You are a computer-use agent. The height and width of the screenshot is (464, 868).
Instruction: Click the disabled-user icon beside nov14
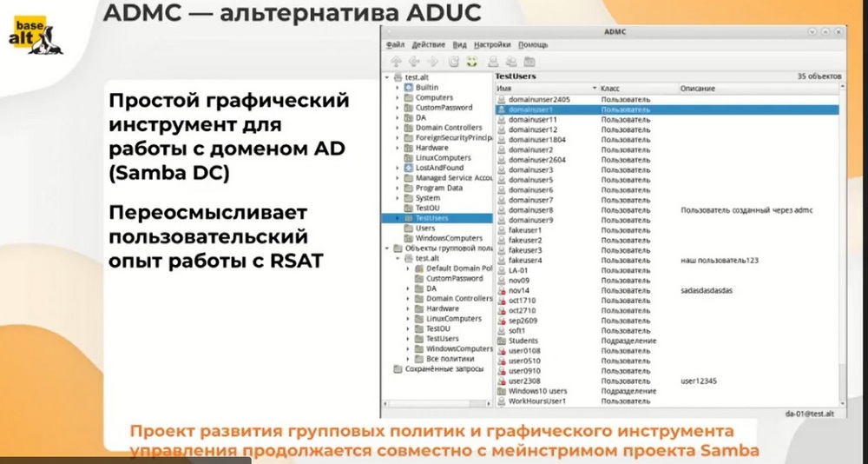click(502, 290)
